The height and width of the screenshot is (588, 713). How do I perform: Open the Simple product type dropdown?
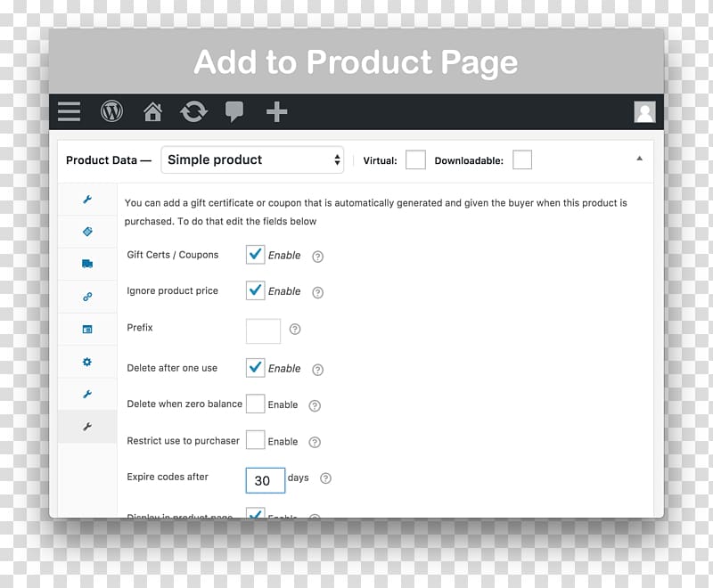click(x=252, y=160)
